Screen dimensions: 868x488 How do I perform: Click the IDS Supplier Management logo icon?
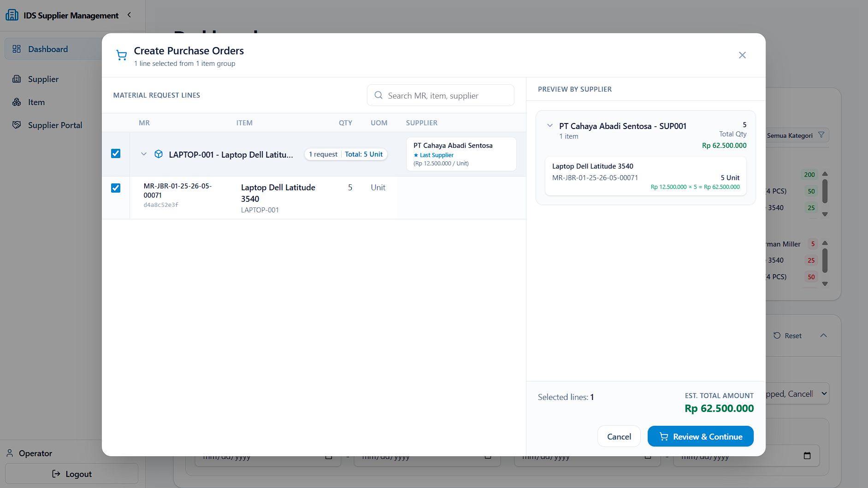coord(12,15)
